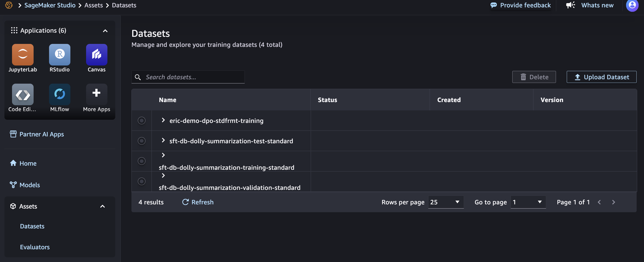The width and height of the screenshot is (644, 262).
Task: Click the Version column header
Action: pos(552,100)
